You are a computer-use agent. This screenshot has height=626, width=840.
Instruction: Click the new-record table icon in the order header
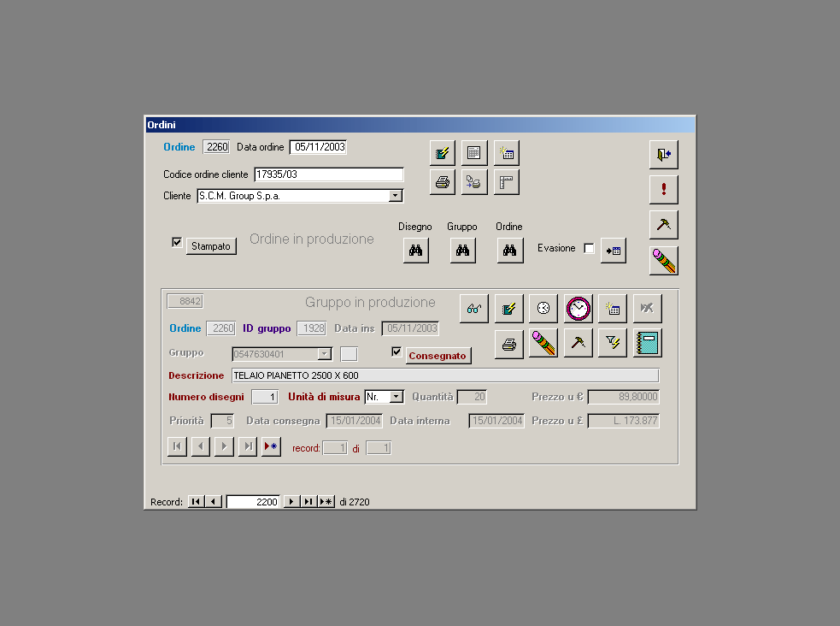pyautogui.click(x=506, y=153)
